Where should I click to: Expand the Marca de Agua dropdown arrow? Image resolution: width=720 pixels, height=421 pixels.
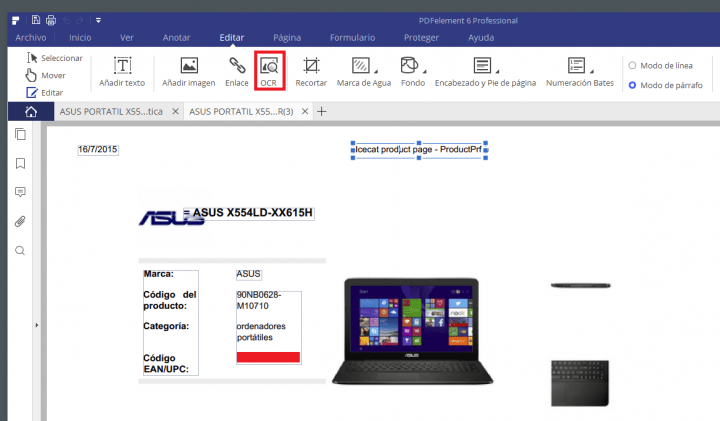[x=376, y=71]
